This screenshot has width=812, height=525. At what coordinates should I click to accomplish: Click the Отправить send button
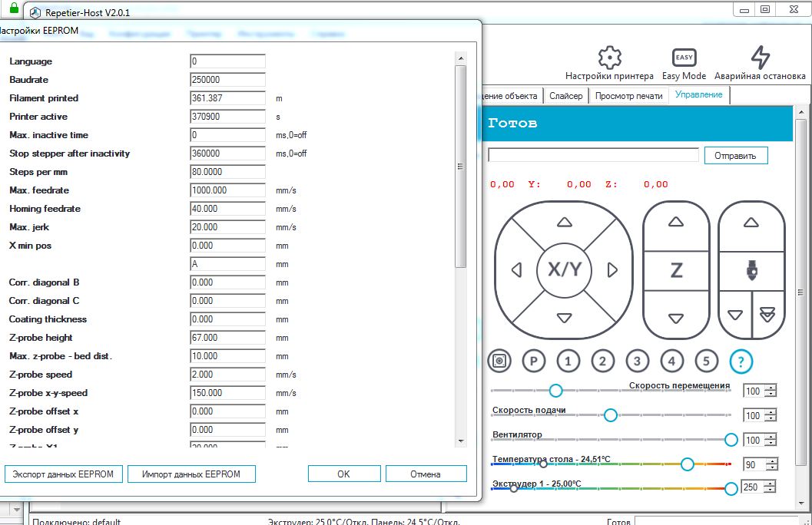click(x=735, y=156)
